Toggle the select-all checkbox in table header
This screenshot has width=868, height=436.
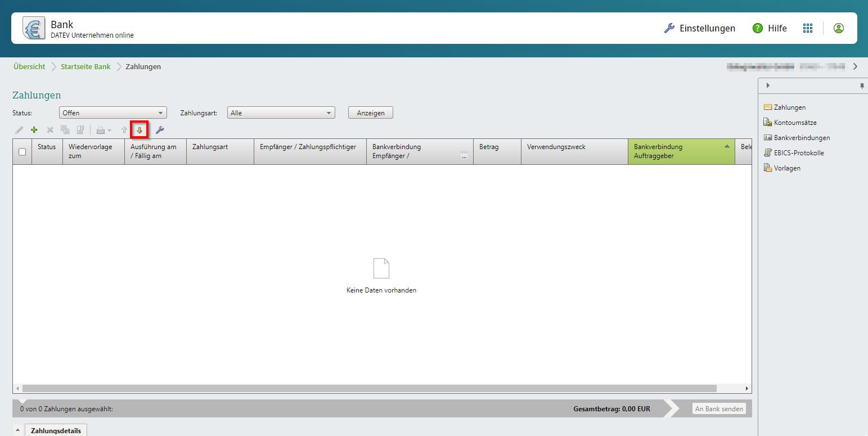[x=22, y=151]
